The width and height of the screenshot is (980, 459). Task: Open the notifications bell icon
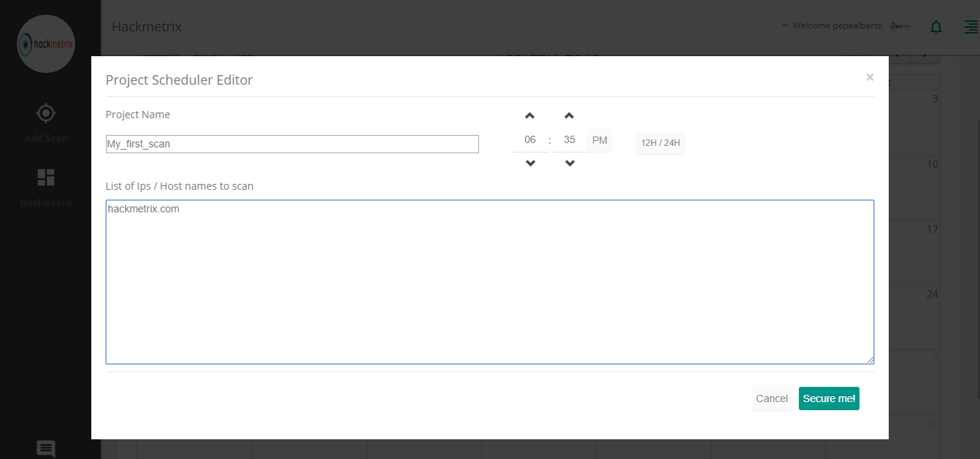pyautogui.click(x=936, y=27)
